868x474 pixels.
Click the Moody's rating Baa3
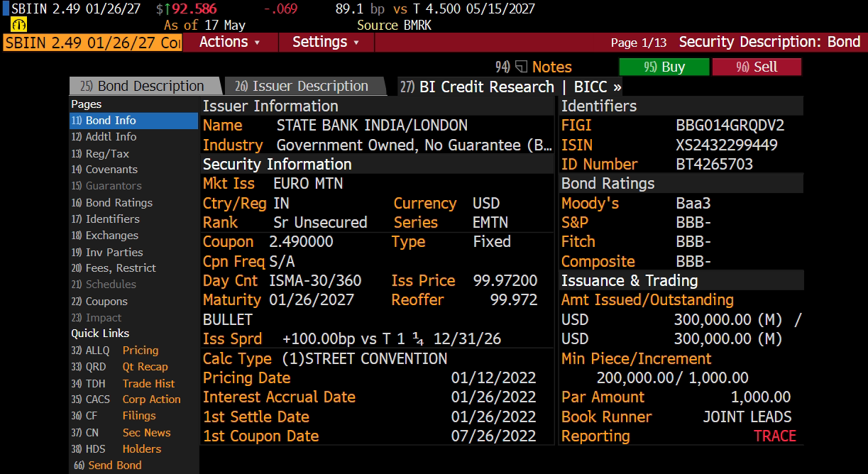click(693, 203)
